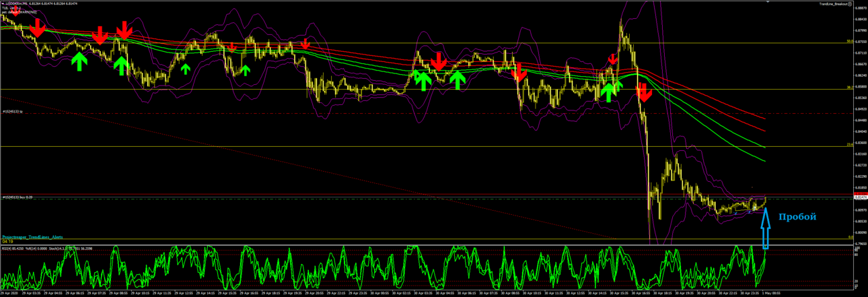Select the '#15245133 tp' order line label

click(x=12, y=111)
